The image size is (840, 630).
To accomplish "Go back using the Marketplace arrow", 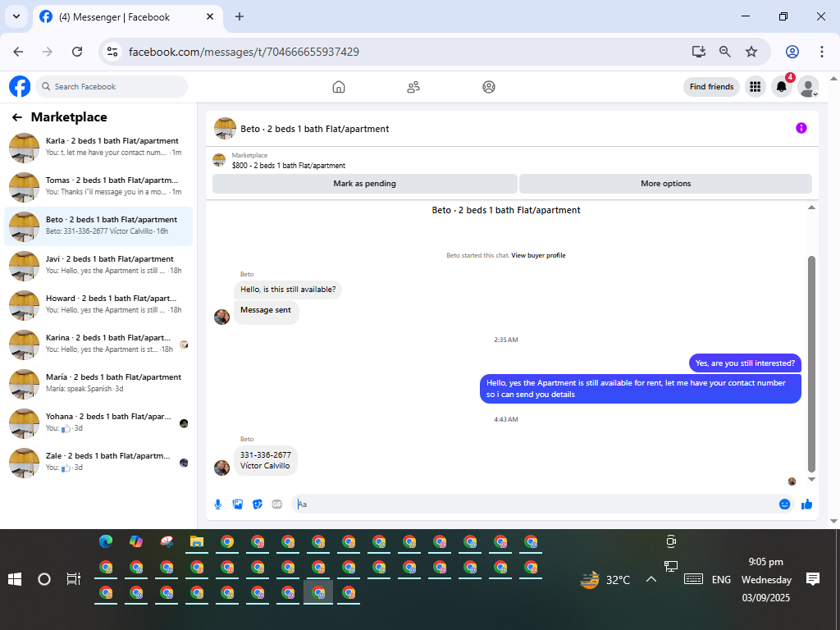I will coord(17,117).
